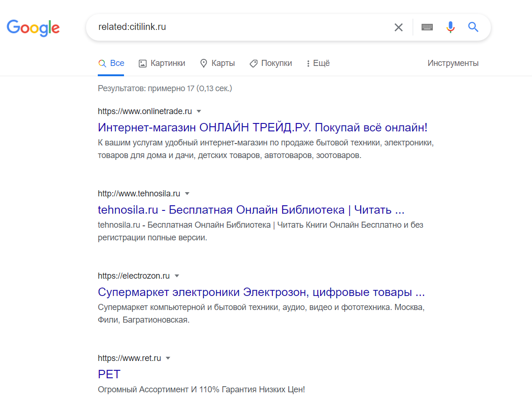Open Супермаркет электроники Электрозон result
This screenshot has height=411, width=532.
point(261,292)
